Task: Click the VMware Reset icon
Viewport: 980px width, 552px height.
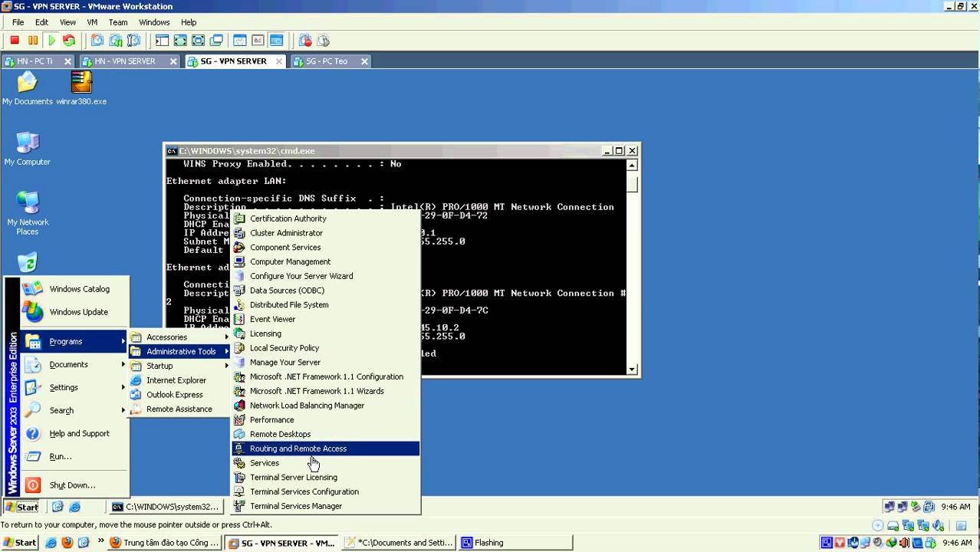Action: (x=69, y=41)
